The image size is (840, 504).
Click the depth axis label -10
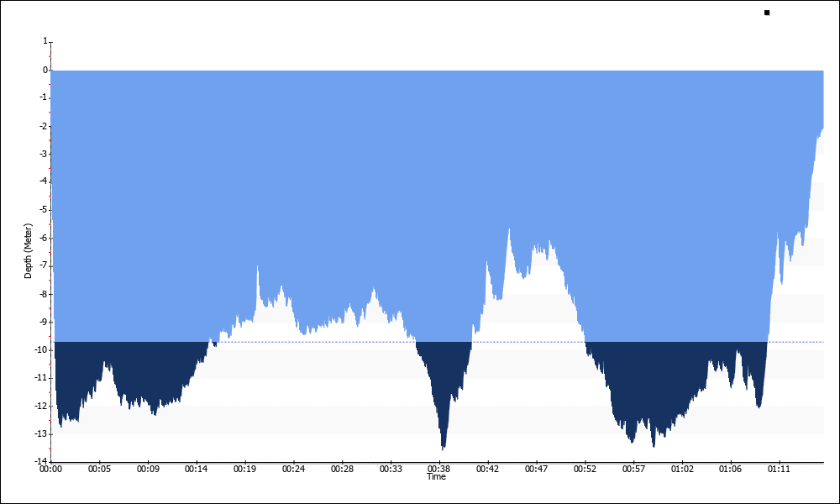pos(42,349)
